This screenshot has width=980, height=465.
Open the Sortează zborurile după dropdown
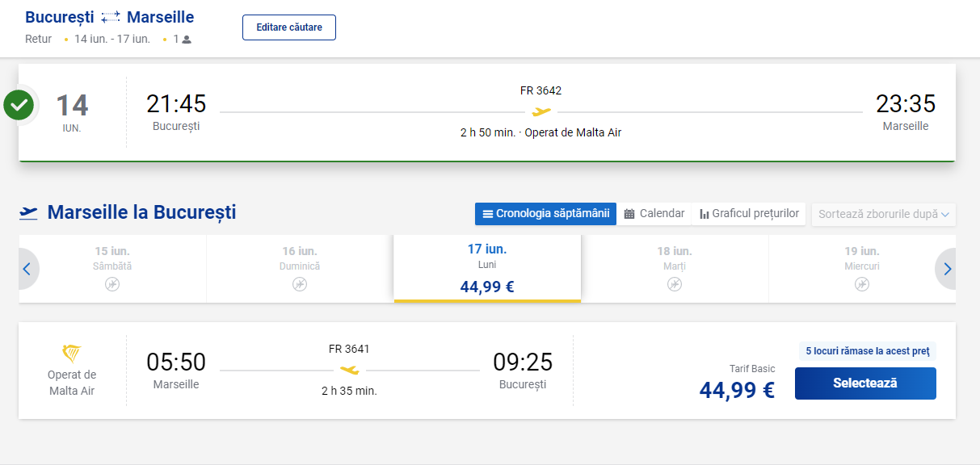884,214
